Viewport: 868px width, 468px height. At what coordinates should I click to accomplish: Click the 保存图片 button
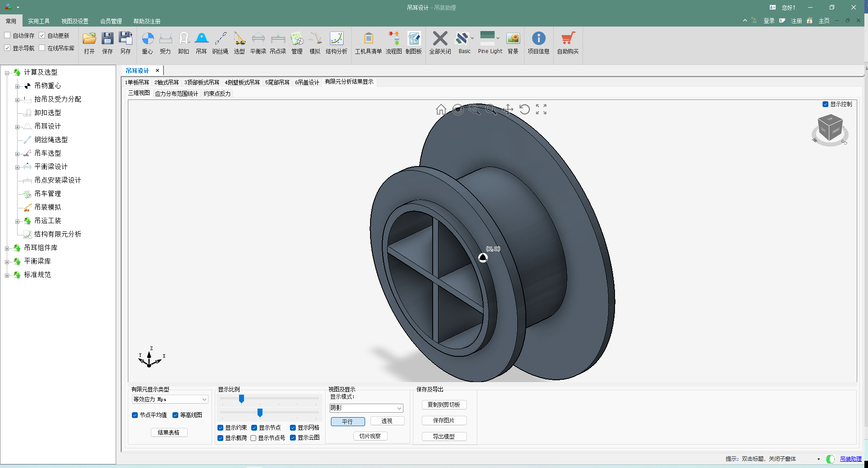444,420
